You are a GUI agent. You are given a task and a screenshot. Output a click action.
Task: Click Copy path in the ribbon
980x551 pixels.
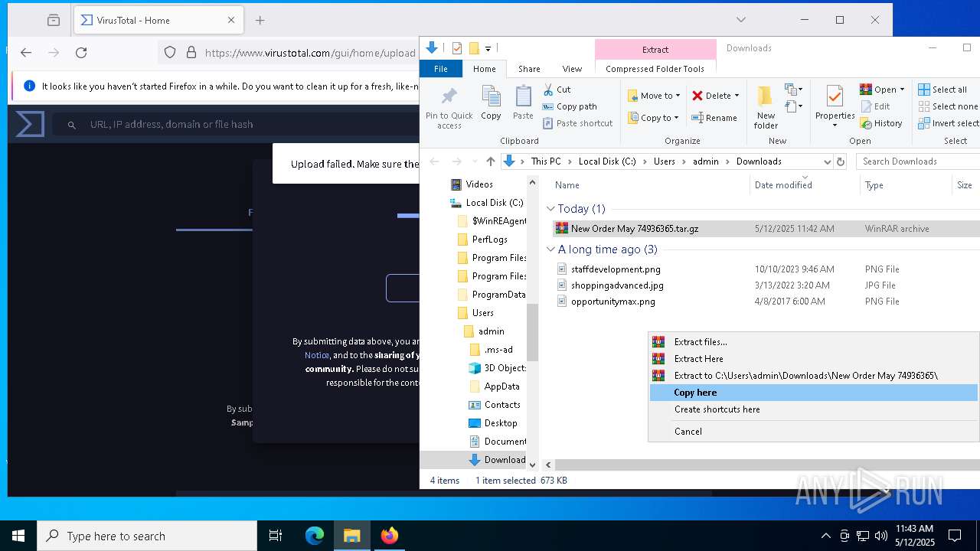569,106
